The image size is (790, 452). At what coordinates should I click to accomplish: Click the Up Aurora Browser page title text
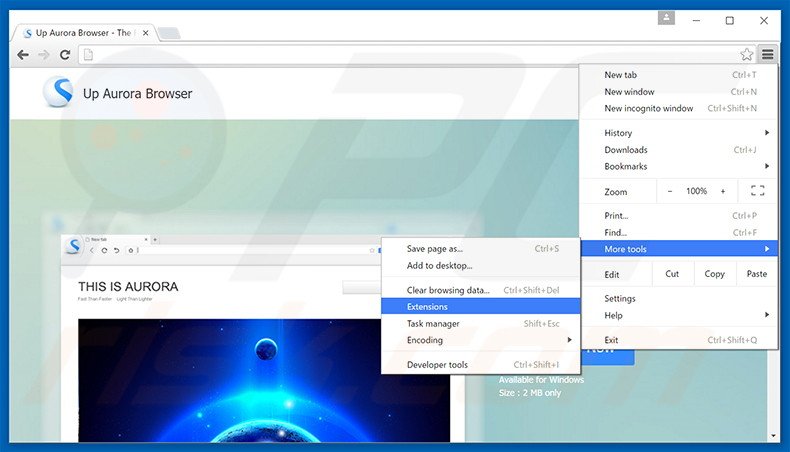coord(138,94)
